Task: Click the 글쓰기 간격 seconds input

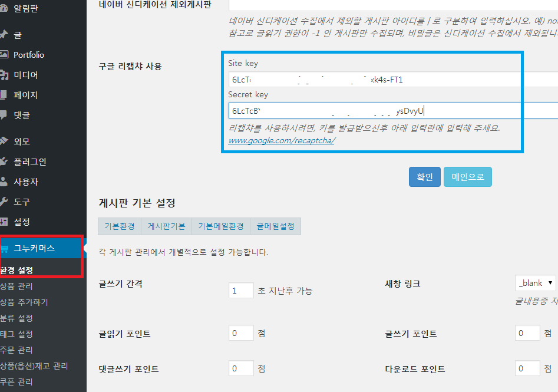Action: (241, 291)
